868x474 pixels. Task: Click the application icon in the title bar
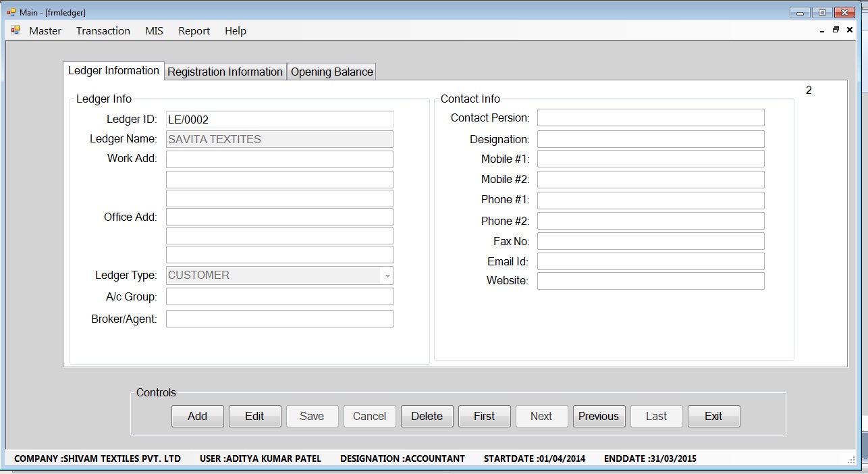click(x=11, y=12)
